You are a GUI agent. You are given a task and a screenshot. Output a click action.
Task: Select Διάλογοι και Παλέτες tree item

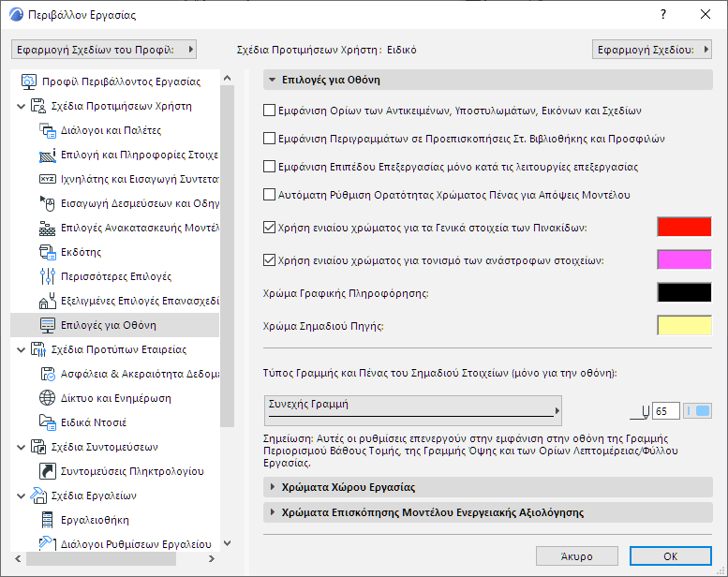[x=111, y=130]
